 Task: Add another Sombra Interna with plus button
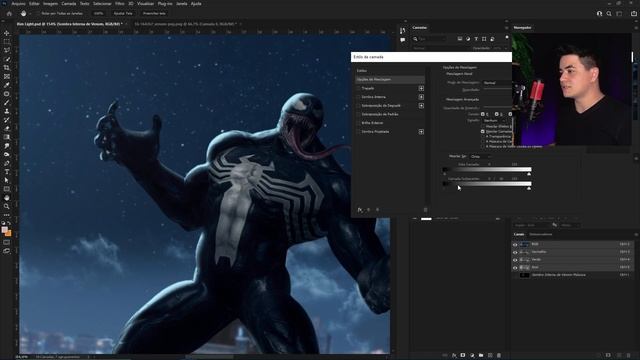tap(421, 97)
